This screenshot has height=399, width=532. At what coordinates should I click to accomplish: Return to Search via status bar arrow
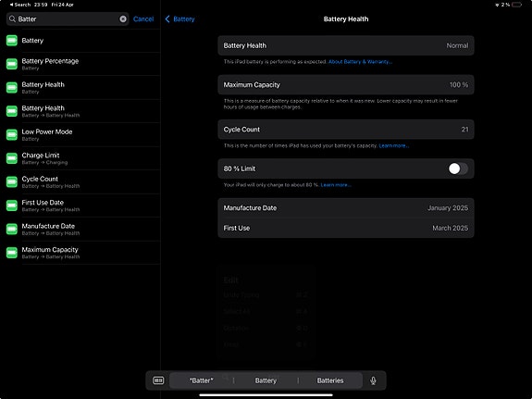pos(11,5)
